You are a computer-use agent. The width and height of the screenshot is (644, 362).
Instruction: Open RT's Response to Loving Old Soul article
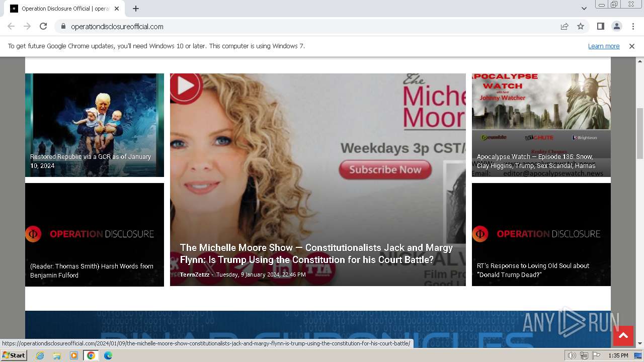coord(533,270)
